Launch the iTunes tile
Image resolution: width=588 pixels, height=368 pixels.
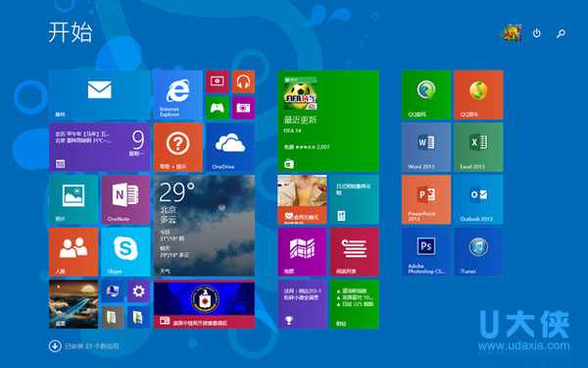(x=478, y=252)
